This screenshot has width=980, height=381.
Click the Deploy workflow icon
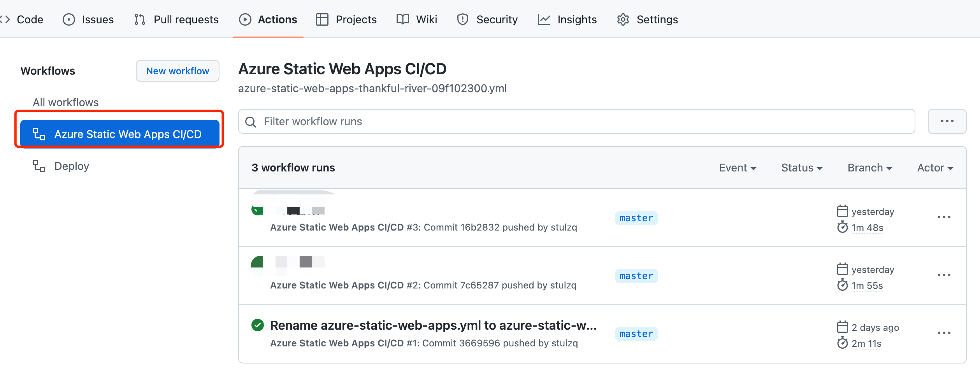39,166
